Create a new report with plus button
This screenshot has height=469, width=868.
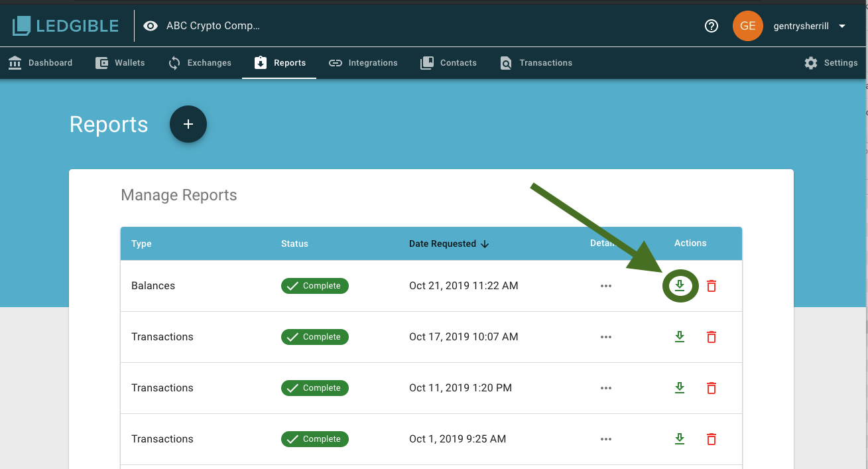click(x=188, y=124)
